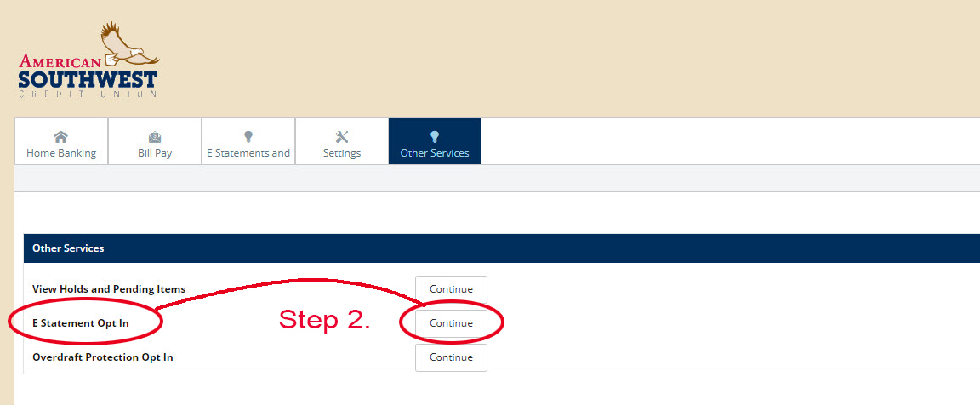Click the lightbulb icon on Other Services

435,137
